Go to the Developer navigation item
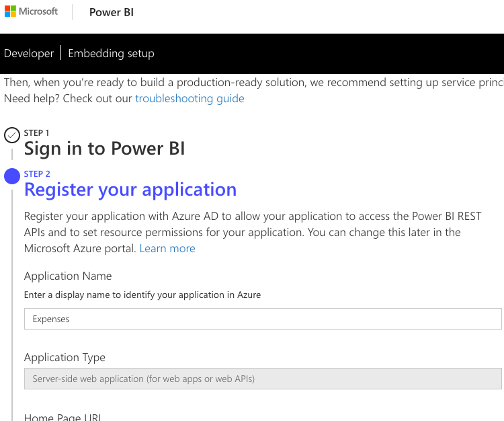This screenshot has height=421, width=504. click(29, 54)
